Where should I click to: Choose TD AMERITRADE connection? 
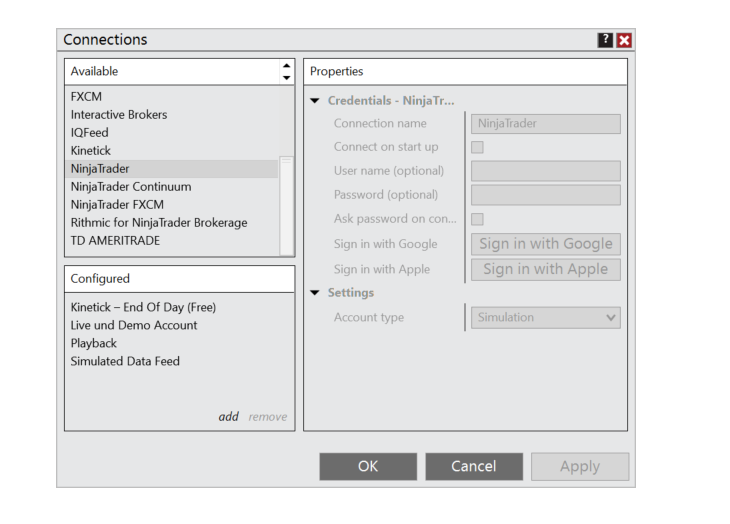(115, 241)
